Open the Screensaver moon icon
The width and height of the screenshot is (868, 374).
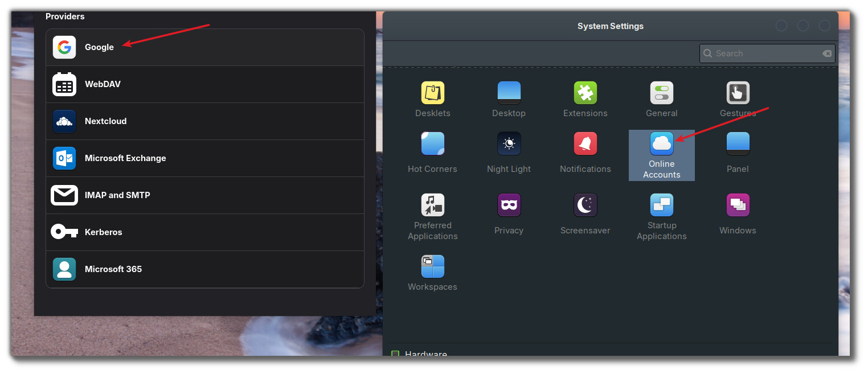(585, 206)
